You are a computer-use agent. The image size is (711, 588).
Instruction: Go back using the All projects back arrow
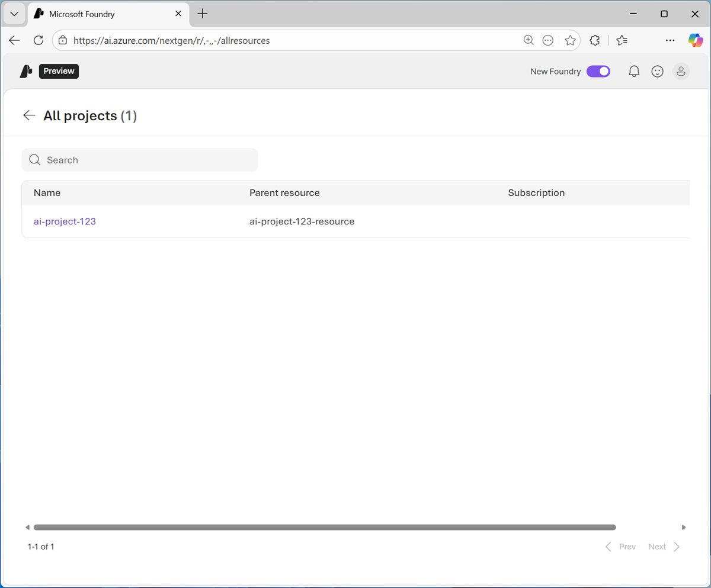(x=29, y=115)
